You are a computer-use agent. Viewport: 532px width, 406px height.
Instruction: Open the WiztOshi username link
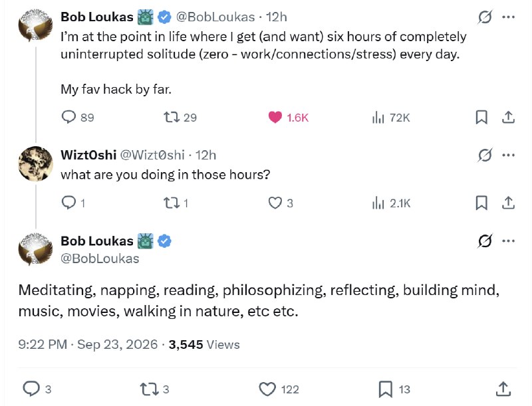coord(88,155)
